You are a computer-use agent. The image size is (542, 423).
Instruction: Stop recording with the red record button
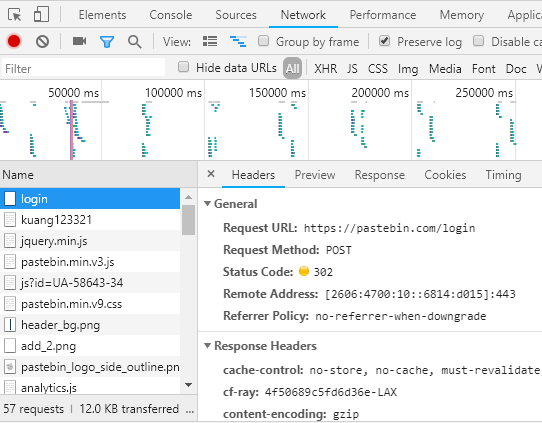click(x=14, y=41)
